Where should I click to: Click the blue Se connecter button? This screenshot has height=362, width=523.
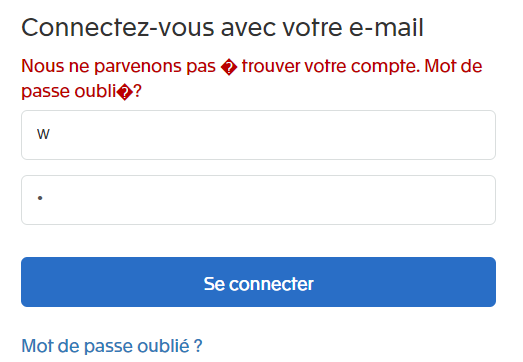[x=258, y=282]
